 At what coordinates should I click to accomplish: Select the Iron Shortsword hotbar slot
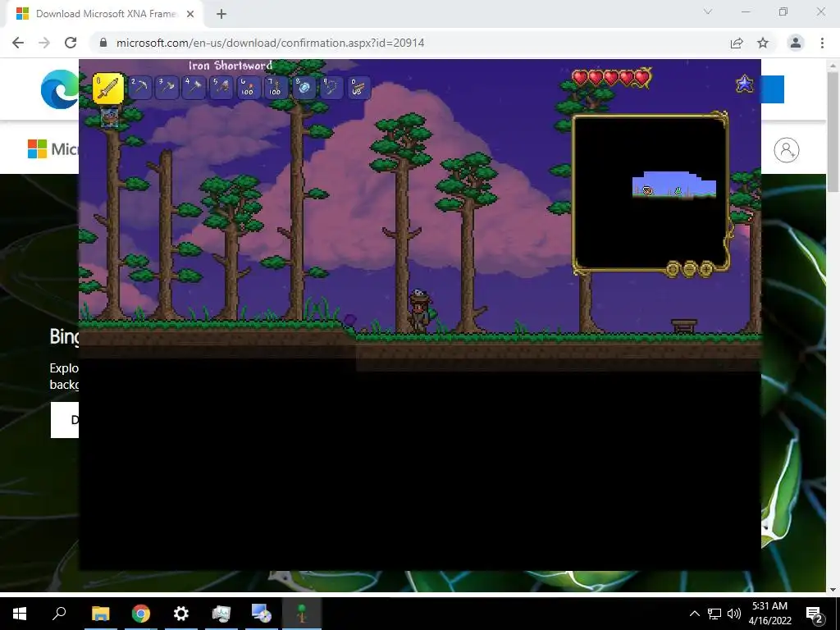tap(108, 88)
